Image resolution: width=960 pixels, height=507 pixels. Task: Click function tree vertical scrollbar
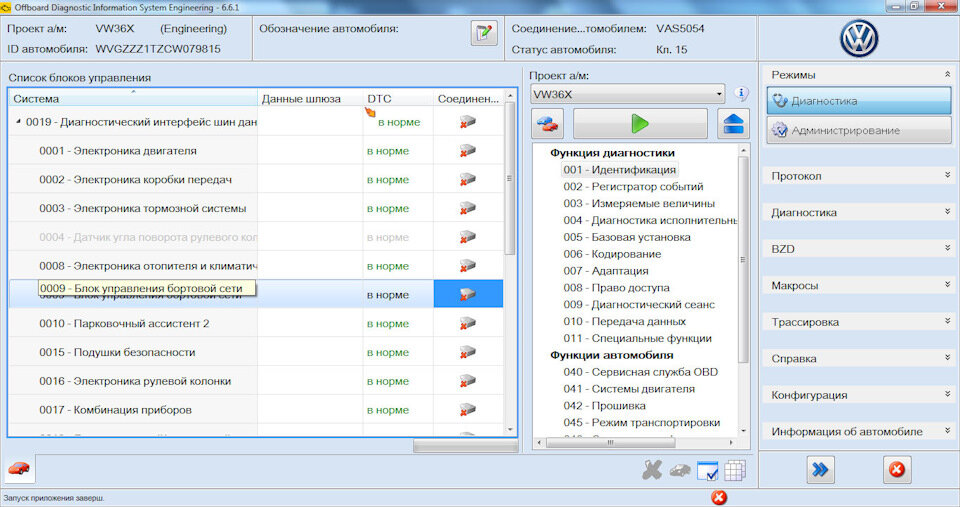(x=743, y=260)
